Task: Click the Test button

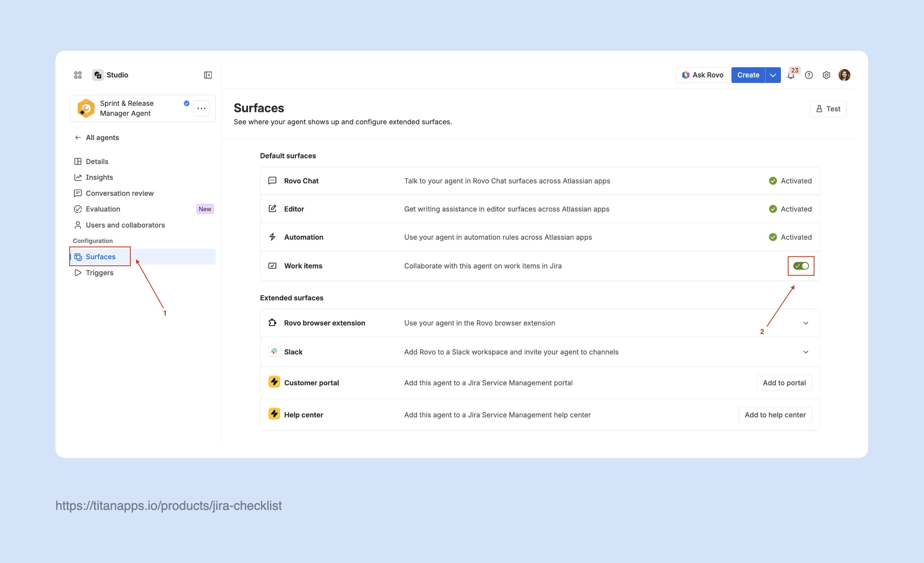Action: coord(828,109)
